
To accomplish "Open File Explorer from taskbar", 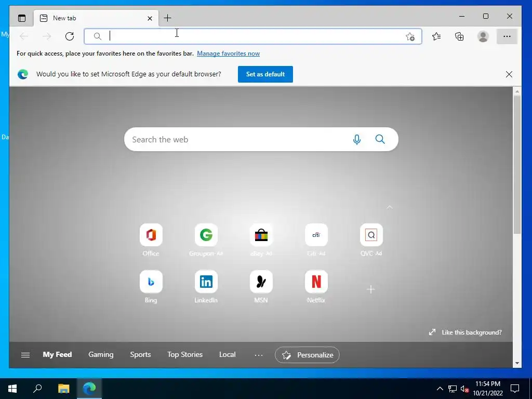I will pyautogui.click(x=63, y=388).
